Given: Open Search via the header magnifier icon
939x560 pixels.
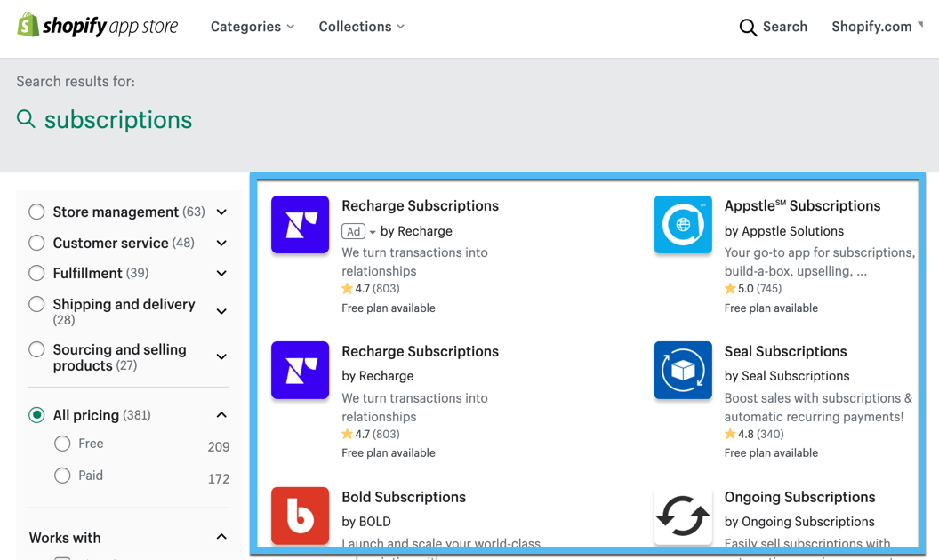Looking at the screenshot, I should [x=747, y=28].
